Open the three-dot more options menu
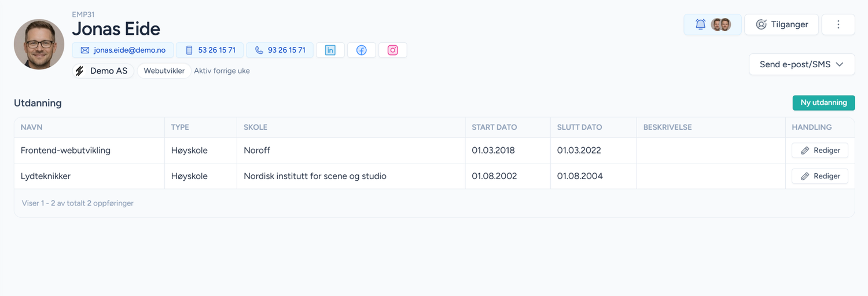 [x=838, y=24]
